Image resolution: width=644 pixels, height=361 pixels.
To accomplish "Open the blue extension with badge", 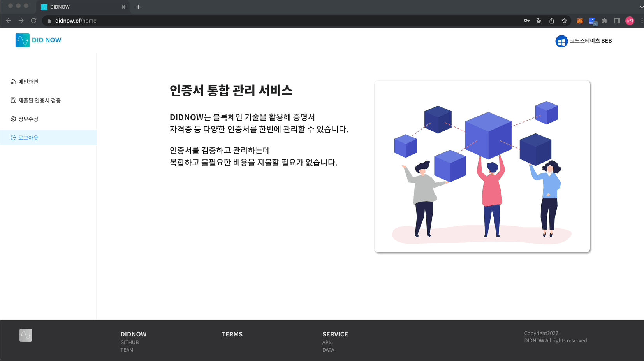I will coord(593,21).
